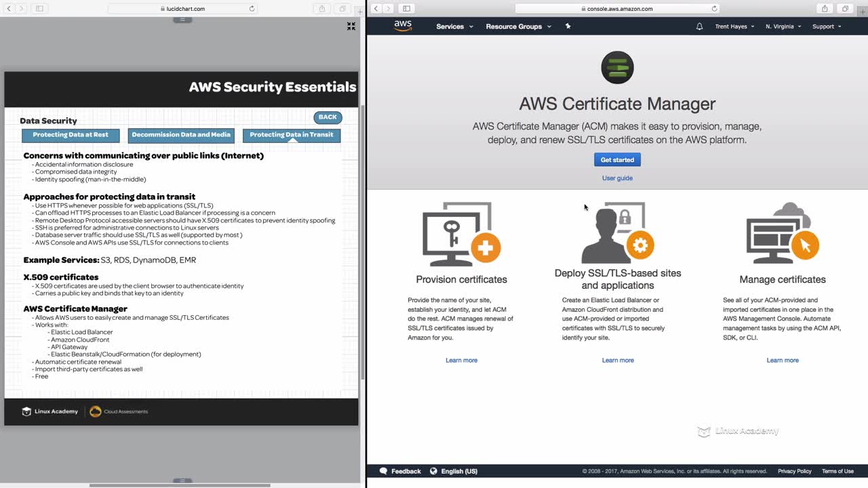The width and height of the screenshot is (868, 488).
Task: Click the 'AWS Security Essentials' slide title
Action: (x=273, y=87)
